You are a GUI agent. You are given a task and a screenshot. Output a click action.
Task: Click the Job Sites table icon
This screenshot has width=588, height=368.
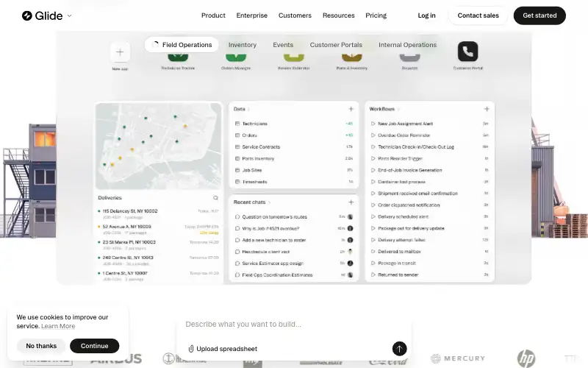pyautogui.click(x=237, y=170)
